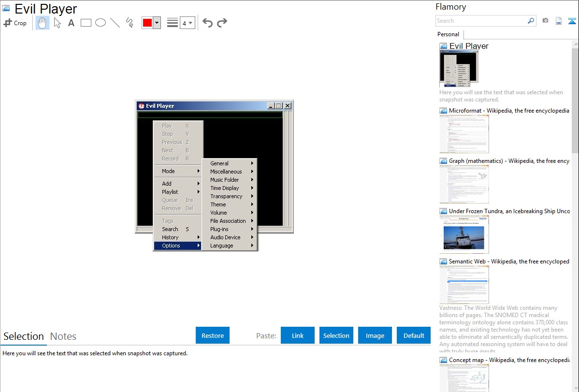Select the Crop tool

15,23
